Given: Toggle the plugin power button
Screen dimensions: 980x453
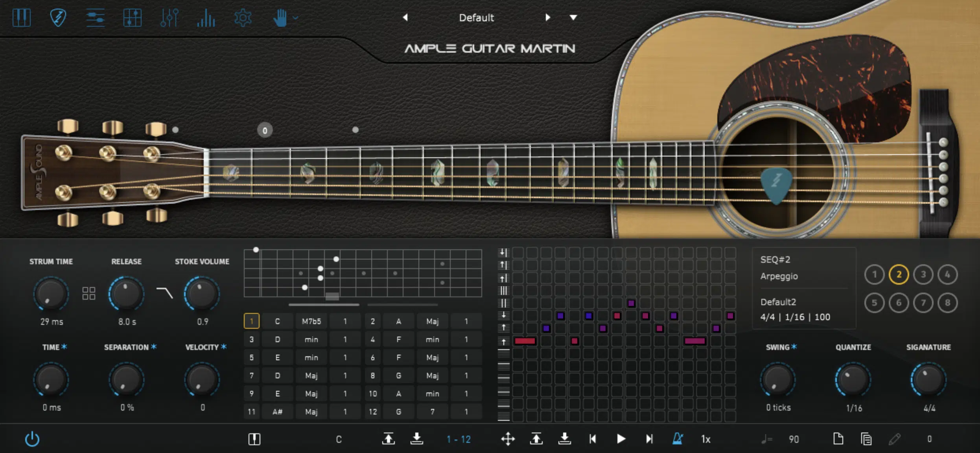Looking at the screenshot, I should coord(32,439).
